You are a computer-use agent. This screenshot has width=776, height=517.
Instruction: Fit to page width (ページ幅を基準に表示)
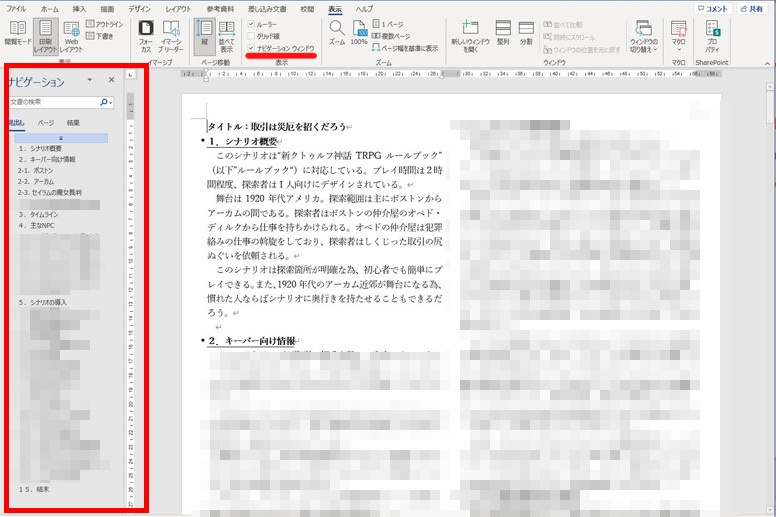coord(405,48)
